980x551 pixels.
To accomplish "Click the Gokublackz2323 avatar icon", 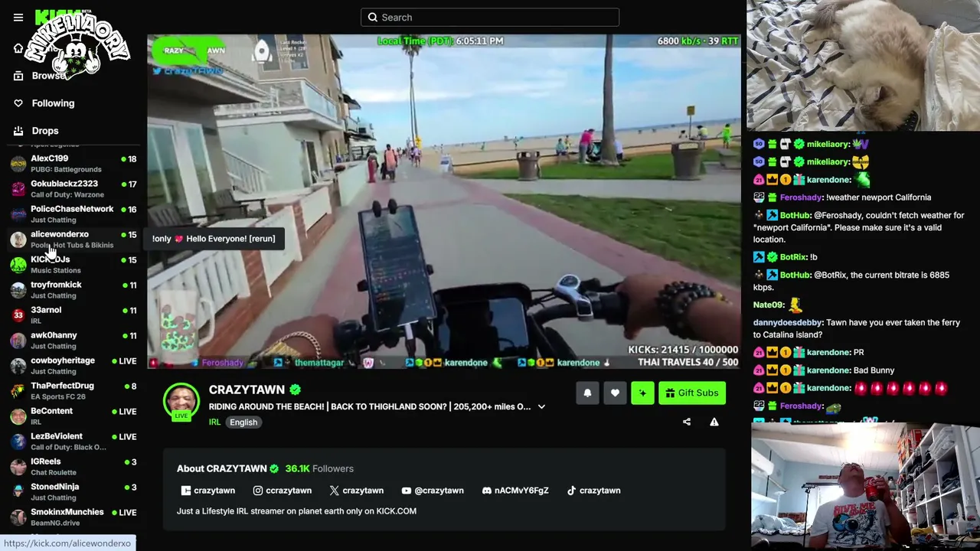I will click(x=18, y=189).
